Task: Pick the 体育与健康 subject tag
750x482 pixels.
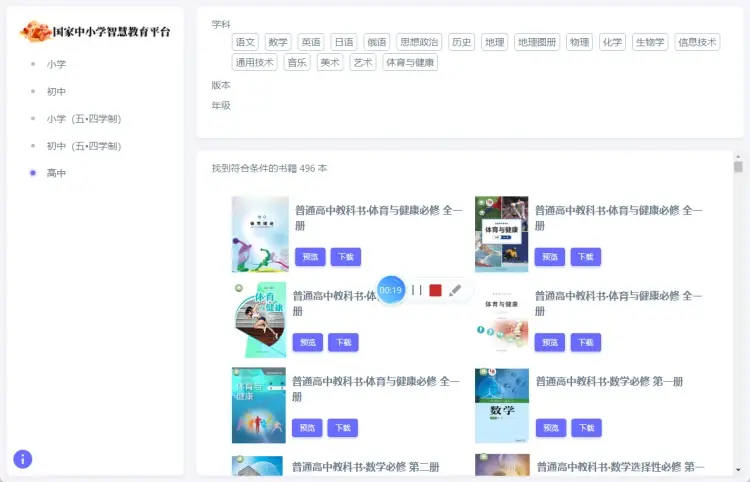Action: point(410,62)
